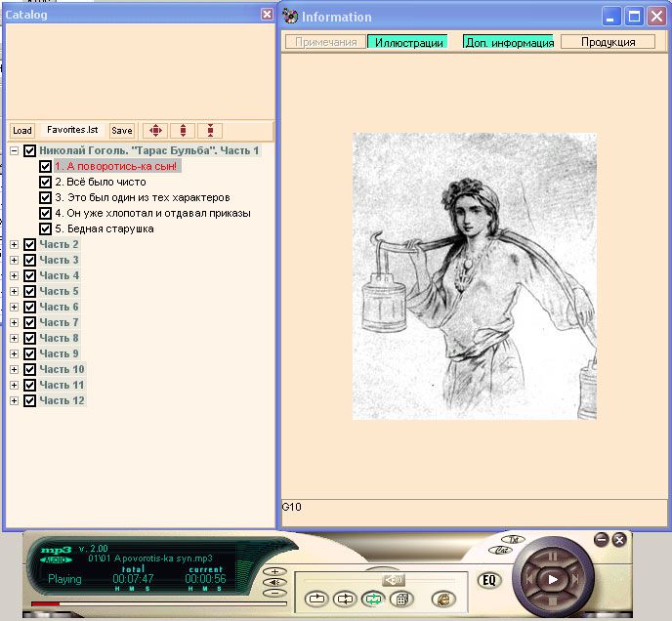Click the vertical expand arrows icon
Image resolution: width=672 pixels, height=621 pixels.
(183, 131)
